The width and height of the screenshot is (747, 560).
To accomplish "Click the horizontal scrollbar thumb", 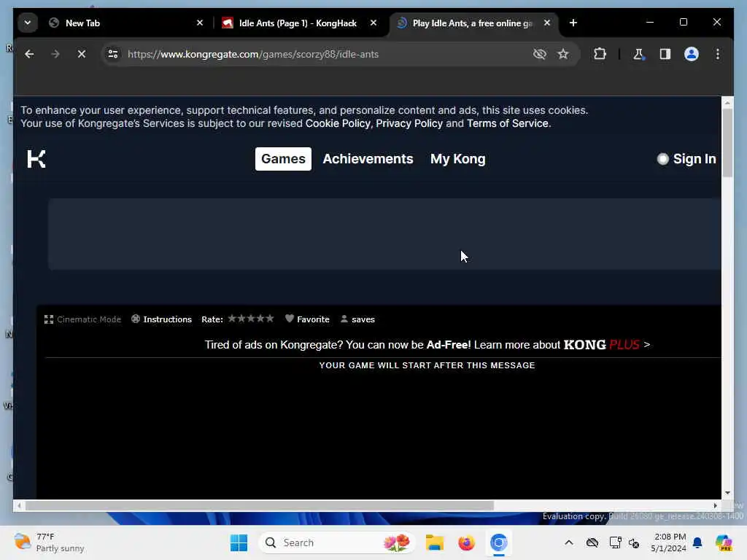I will pyautogui.click(x=260, y=506).
